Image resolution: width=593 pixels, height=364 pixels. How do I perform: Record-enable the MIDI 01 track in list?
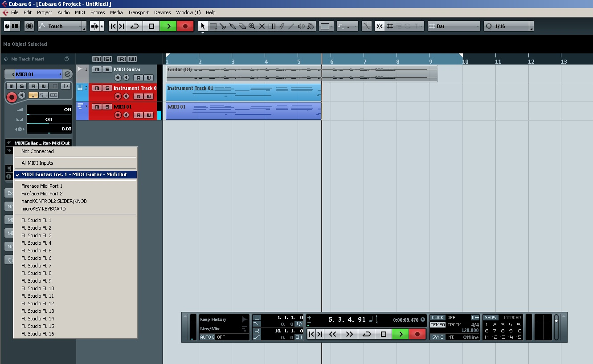[x=118, y=115]
